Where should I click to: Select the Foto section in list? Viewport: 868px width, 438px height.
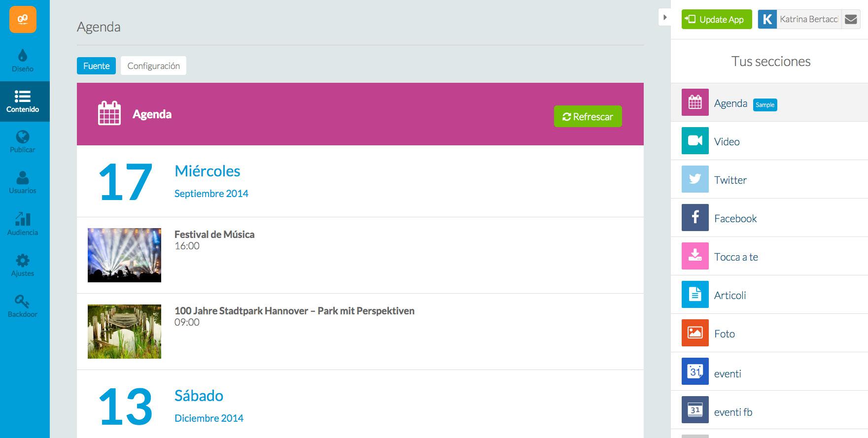[x=724, y=334]
